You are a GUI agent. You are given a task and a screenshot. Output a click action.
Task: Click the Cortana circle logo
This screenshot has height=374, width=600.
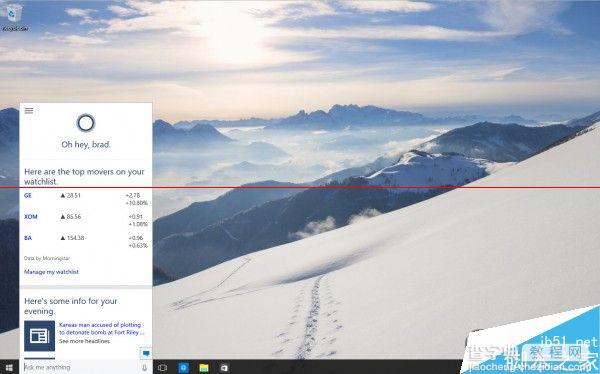(86, 123)
